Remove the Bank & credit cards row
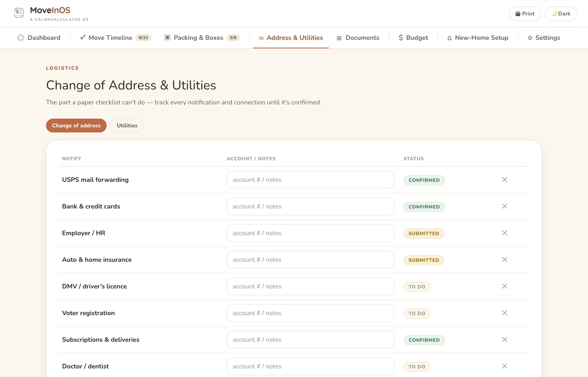 point(505,206)
